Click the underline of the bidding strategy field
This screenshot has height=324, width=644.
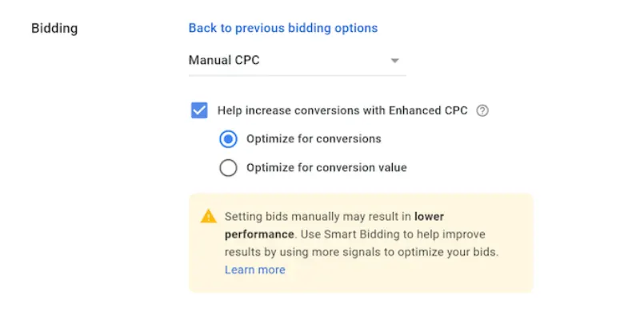point(298,75)
